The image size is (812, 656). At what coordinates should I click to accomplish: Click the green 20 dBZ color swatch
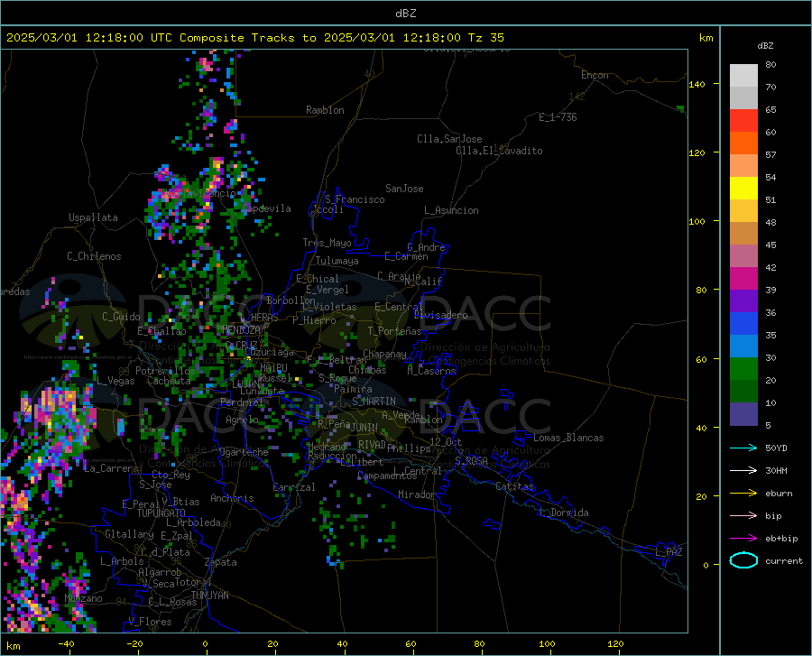[743, 369]
